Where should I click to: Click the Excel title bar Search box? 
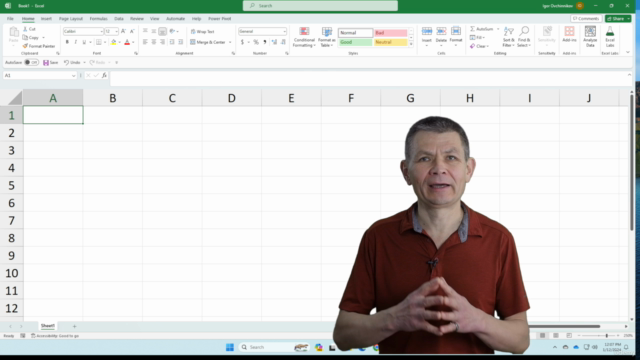(320, 6)
